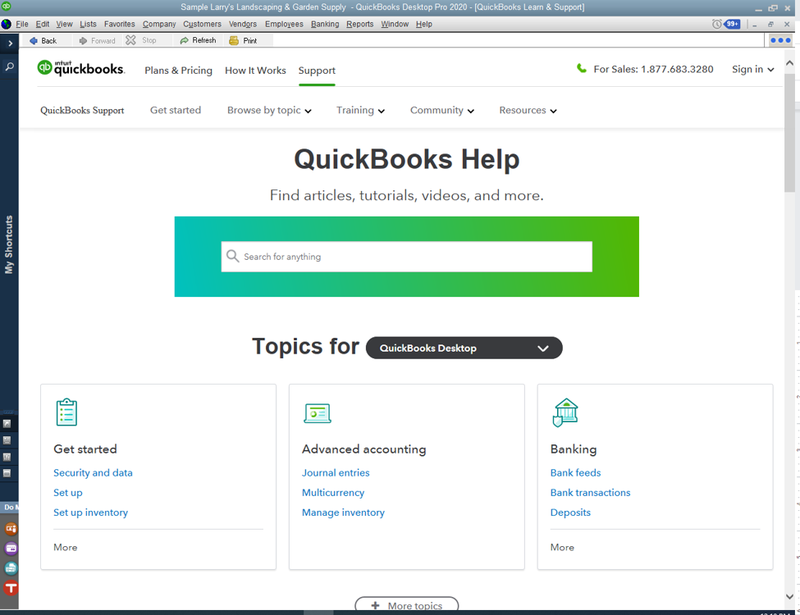Viewport: 800px width, 615px height.
Task: Open the File menu
Action: pos(22,24)
